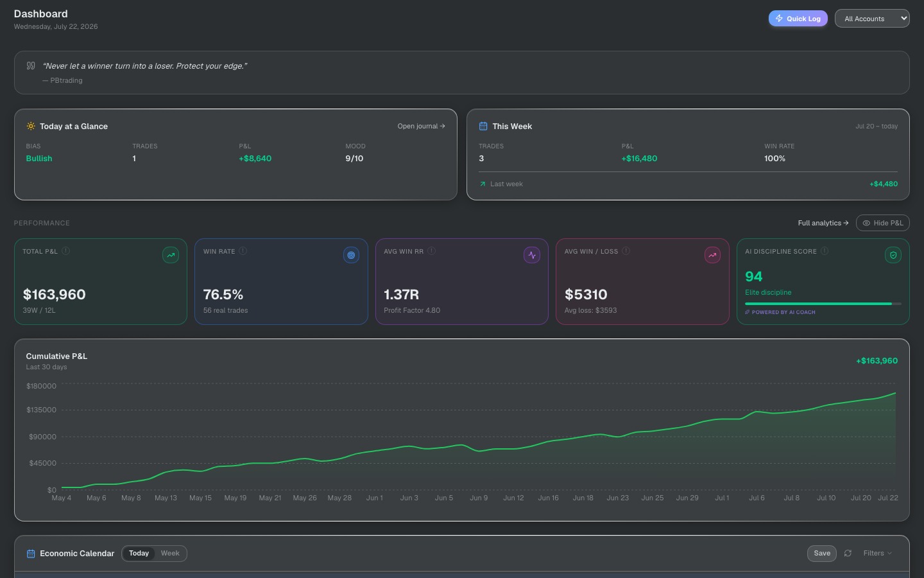The height and width of the screenshot is (578, 924).
Task: Toggle Hide P&L visibility
Action: pos(882,223)
